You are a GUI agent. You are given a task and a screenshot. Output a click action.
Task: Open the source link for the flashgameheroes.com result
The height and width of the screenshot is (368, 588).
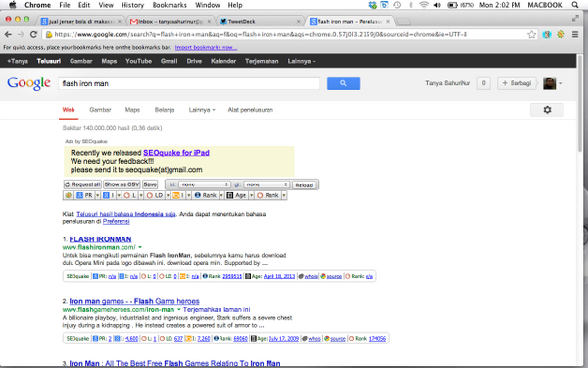coord(335,339)
